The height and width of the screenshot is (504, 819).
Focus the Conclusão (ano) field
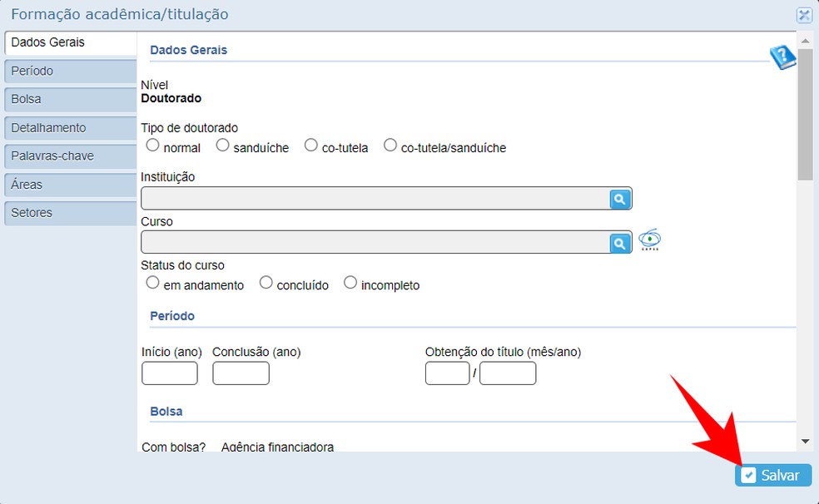pos(241,373)
